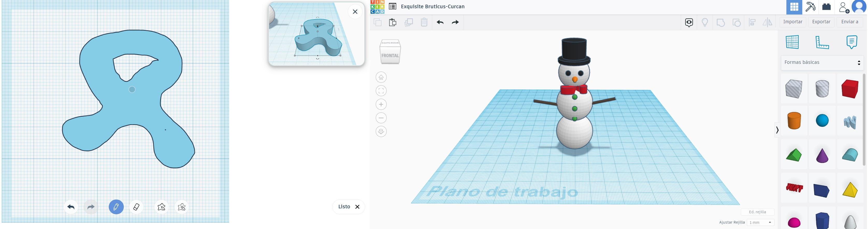Click the Align tool icon
The image size is (868, 229).
click(x=752, y=22)
